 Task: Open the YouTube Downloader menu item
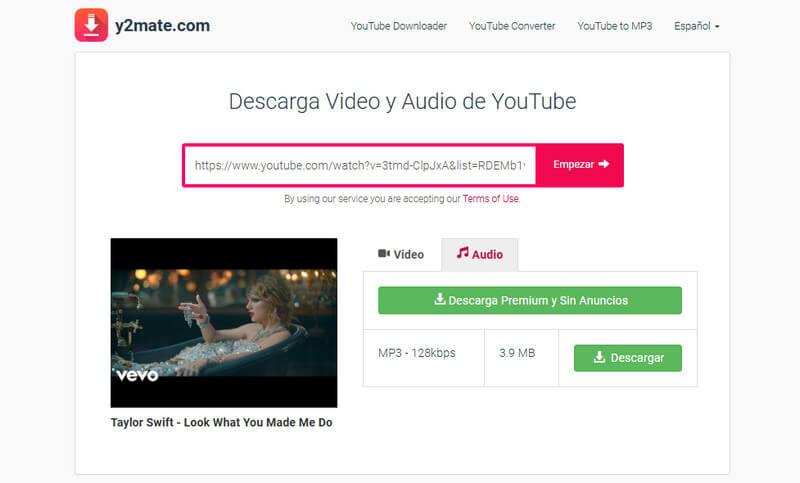click(398, 26)
